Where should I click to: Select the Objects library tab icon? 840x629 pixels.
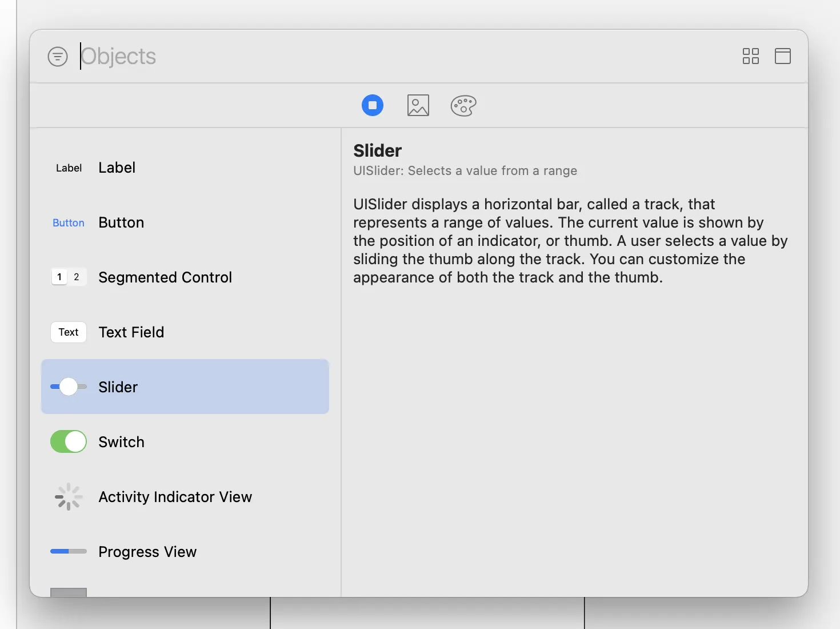pyautogui.click(x=373, y=105)
